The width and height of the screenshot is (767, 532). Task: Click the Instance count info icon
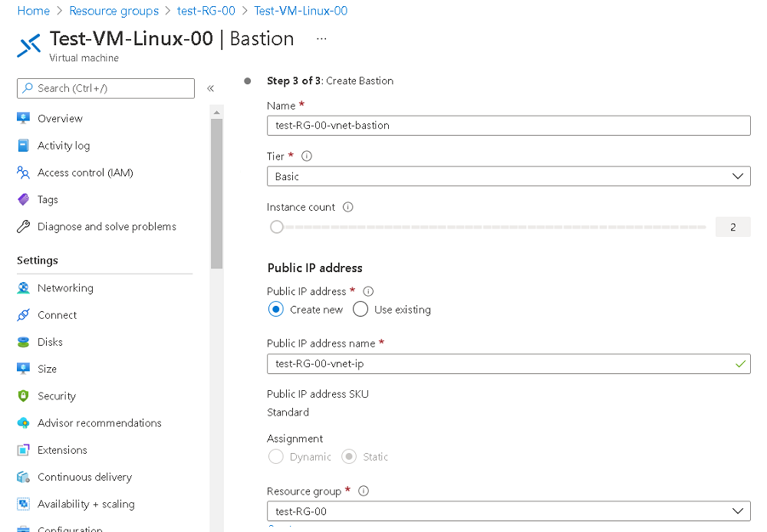point(347,207)
